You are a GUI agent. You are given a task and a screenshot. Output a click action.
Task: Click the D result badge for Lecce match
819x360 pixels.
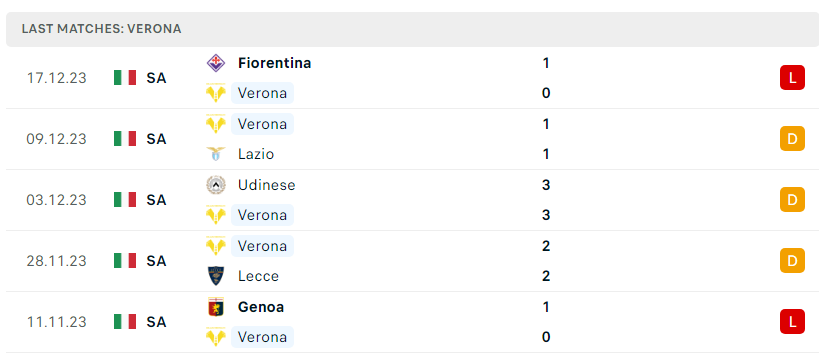[x=792, y=261]
